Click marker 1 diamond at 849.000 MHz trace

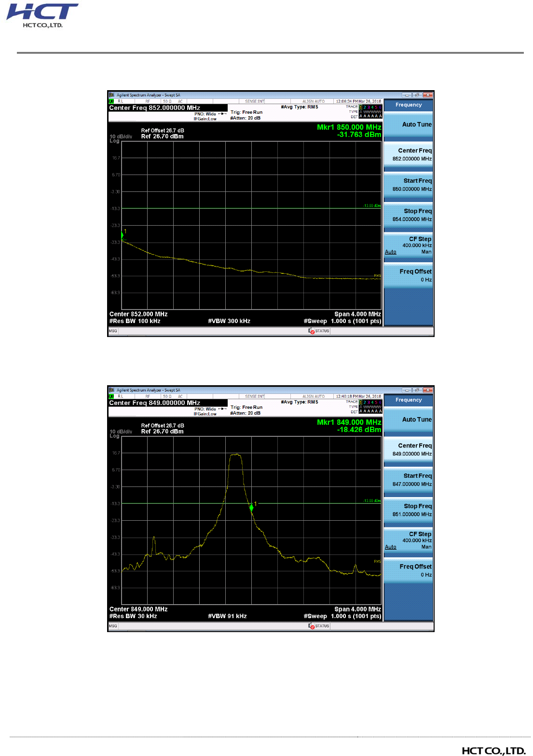[x=251, y=507]
